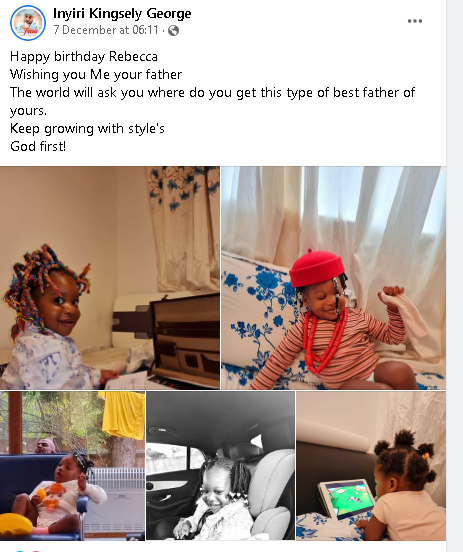Open black-and-white photo of child in car

coord(220,465)
